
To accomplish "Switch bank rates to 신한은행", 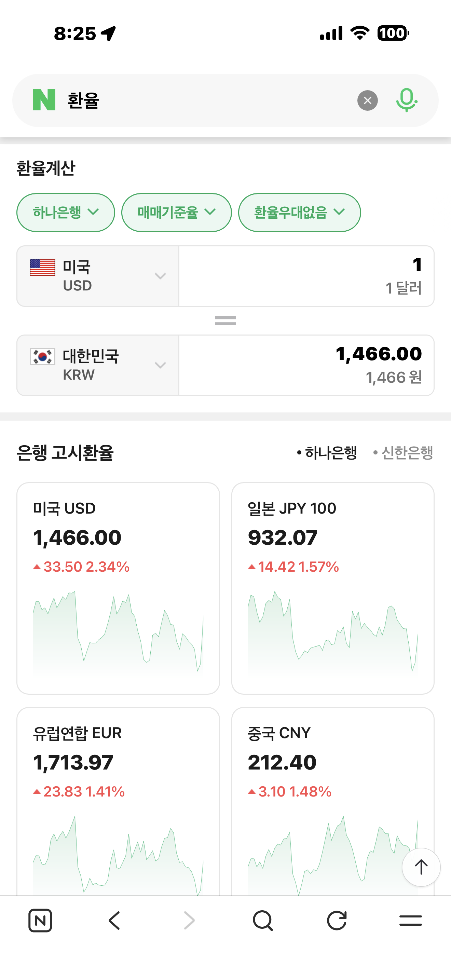I will point(404,453).
